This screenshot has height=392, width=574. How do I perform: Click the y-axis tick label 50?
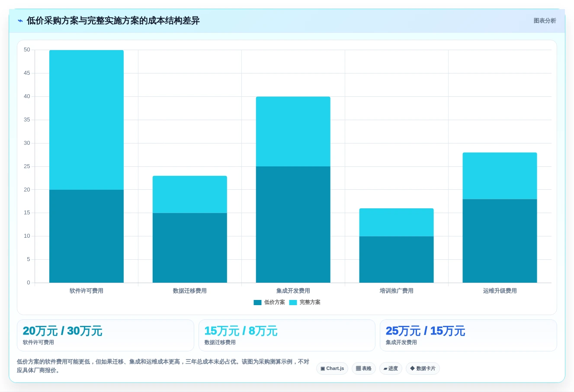27,50
